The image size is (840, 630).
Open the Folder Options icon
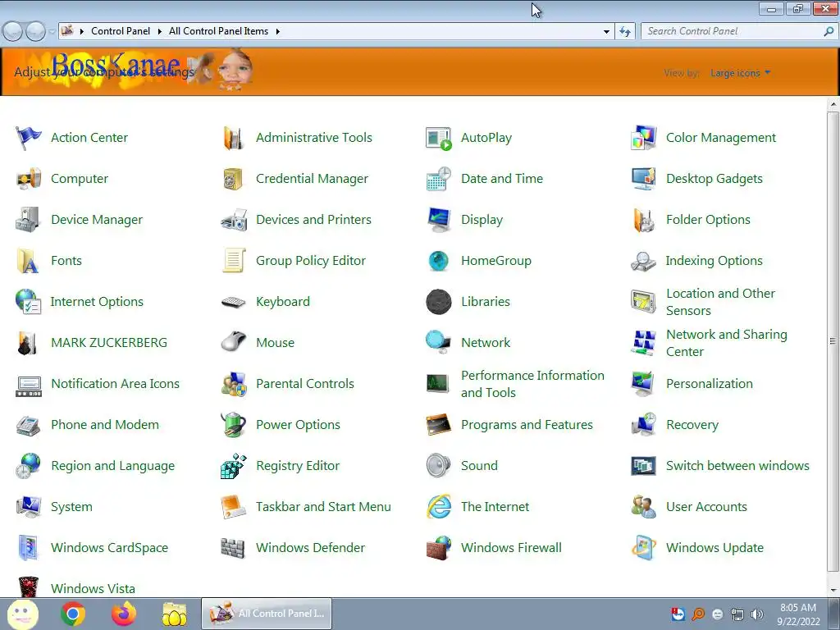643,220
